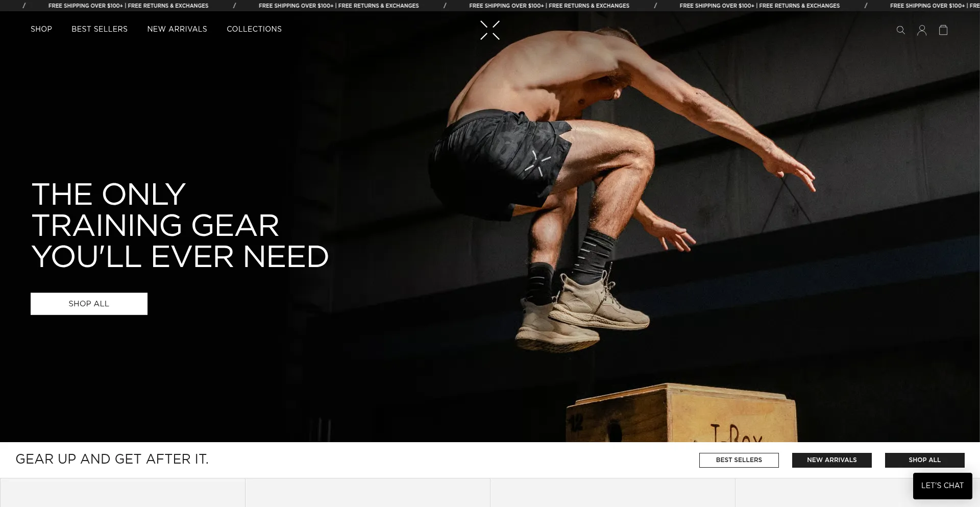980x507 pixels.
Task: Click the white SHOP ALL hero button
Action: [x=89, y=304]
